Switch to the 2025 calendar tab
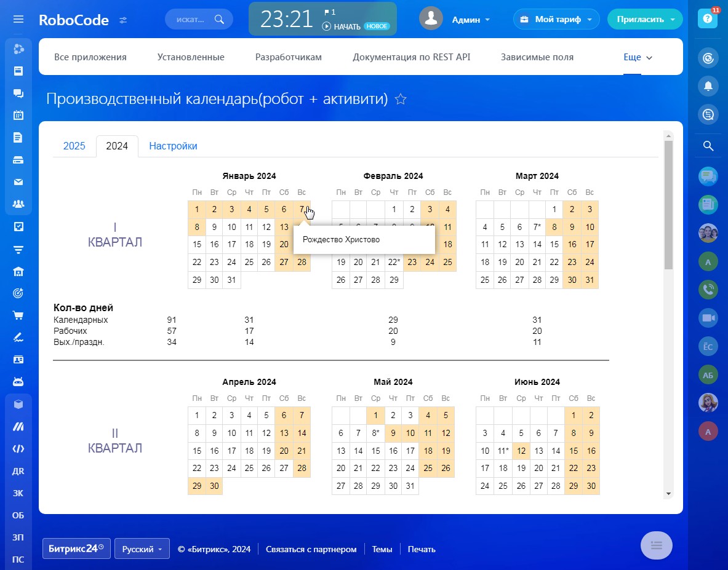This screenshot has height=570, width=728. coord(74,146)
